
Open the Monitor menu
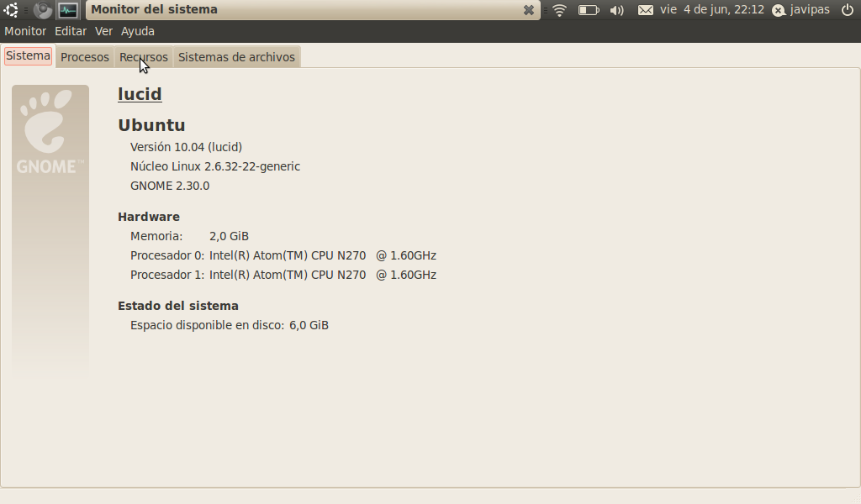25,31
